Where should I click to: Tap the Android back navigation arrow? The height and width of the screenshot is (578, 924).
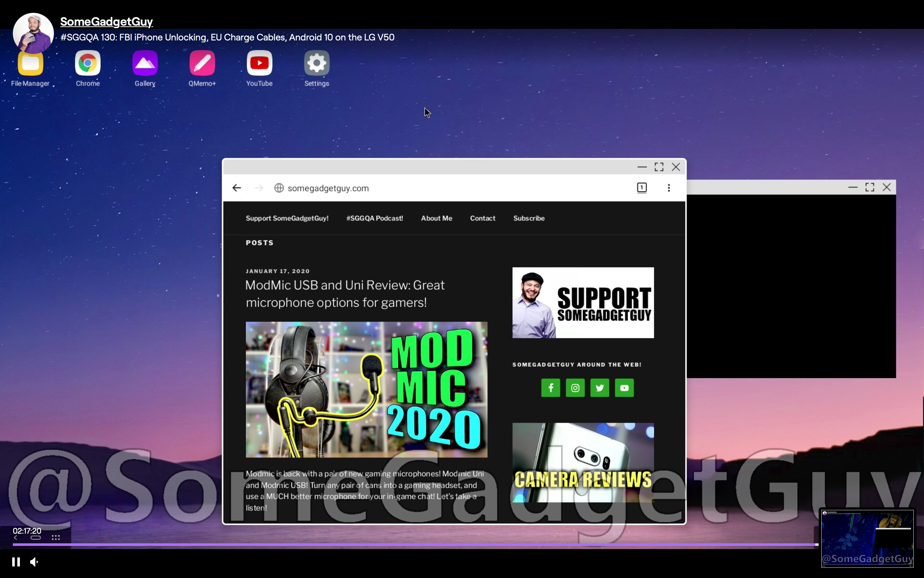16,538
